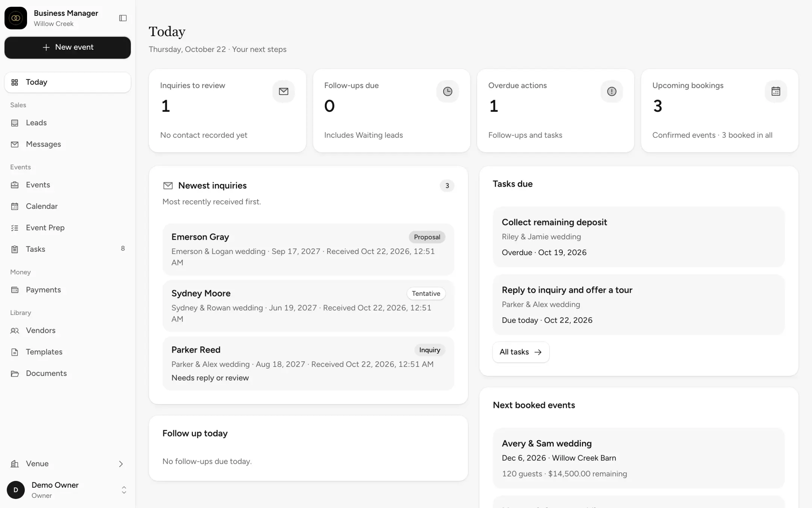Click the Vendors people icon
Image resolution: width=812 pixels, height=508 pixels.
tap(15, 330)
